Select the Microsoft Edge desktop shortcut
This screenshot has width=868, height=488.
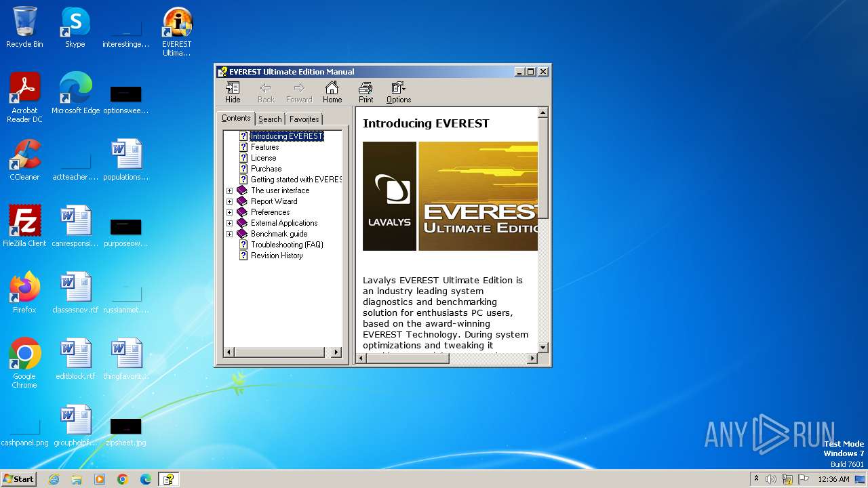click(75, 94)
